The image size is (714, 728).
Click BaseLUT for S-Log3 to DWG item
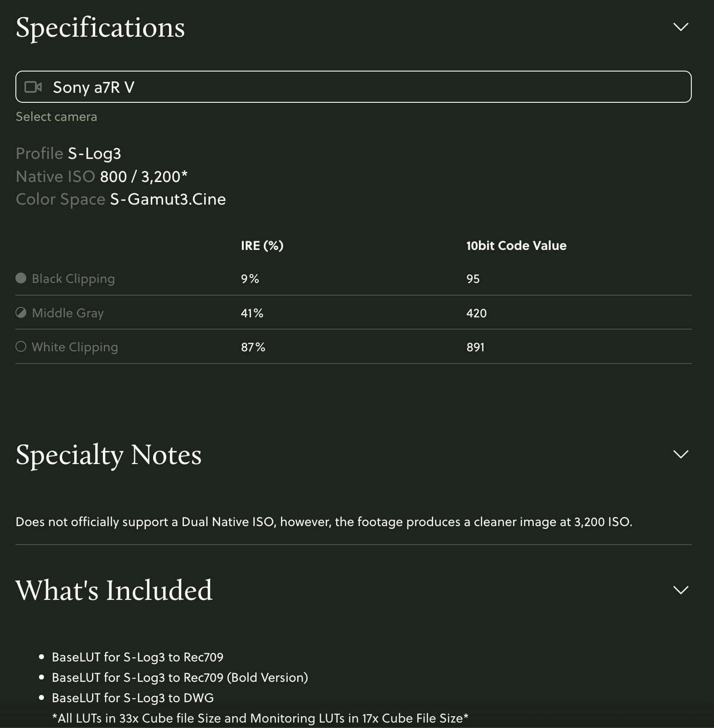point(132,698)
